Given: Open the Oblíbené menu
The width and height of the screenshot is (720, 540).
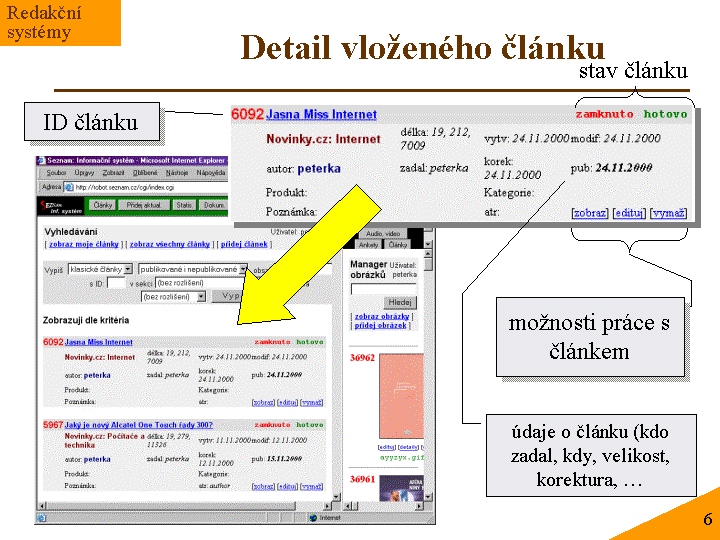Looking at the screenshot, I should (145, 173).
